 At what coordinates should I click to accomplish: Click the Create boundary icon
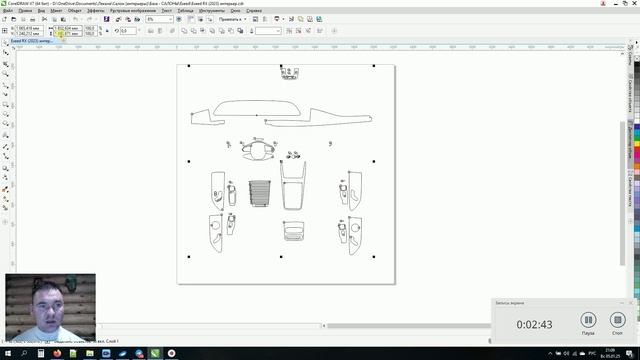tap(240, 31)
